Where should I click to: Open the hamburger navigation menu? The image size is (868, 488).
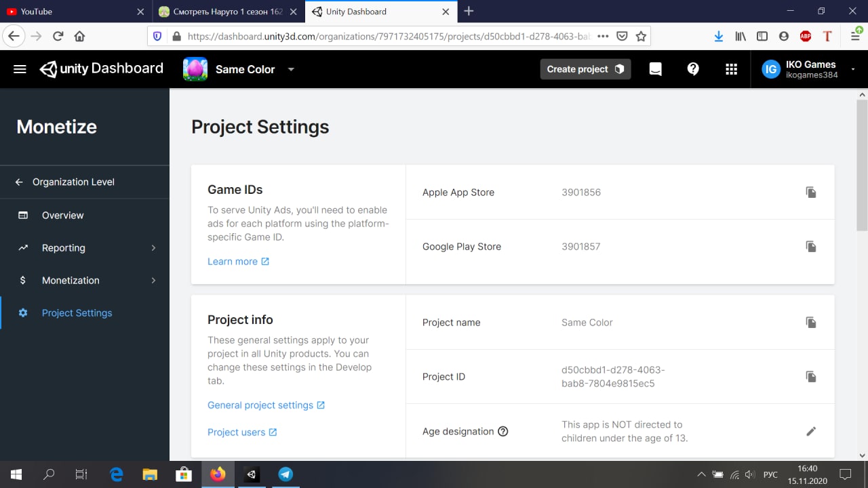click(20, 69)
